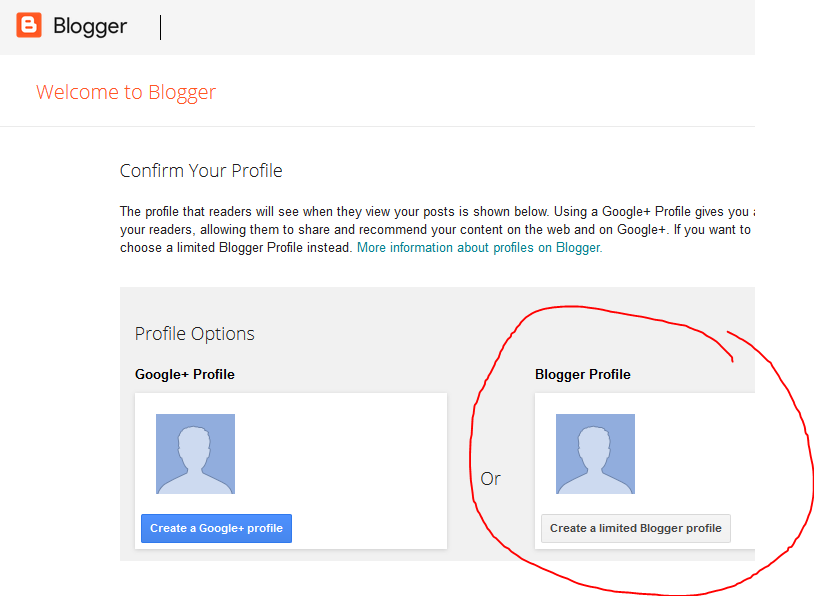
Task: Click empty area of Google+ profile card
Action: click(x=360, y=460)
